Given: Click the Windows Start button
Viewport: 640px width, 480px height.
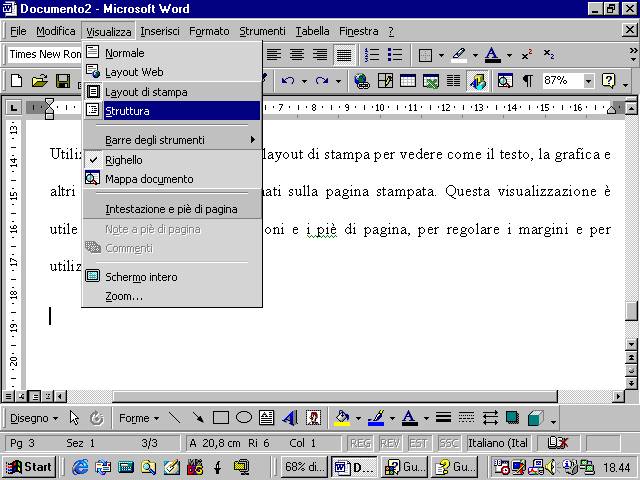Looking at the screenshot, I should pos(29,467).
